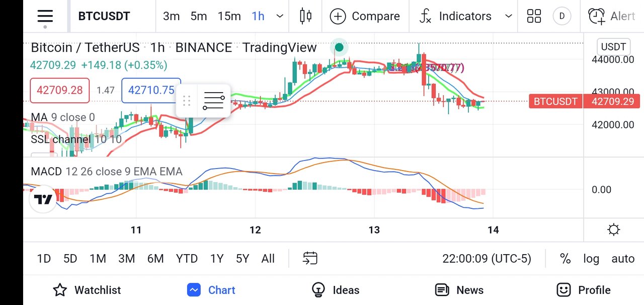The image size is (644, 305).
Task: Toggle percent scale mode
Action: coord(566,259)
